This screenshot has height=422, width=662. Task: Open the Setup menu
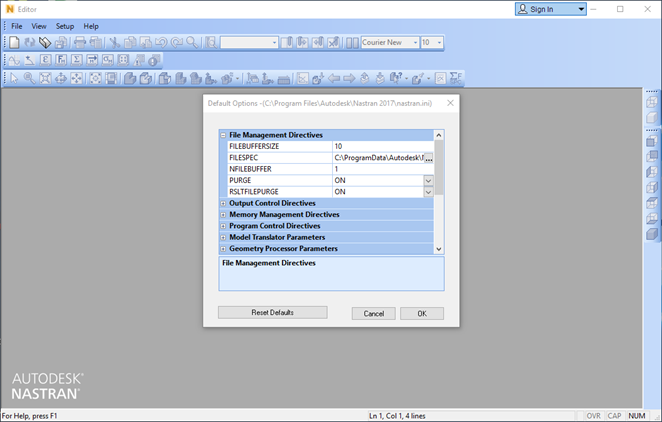pos(65,26)
